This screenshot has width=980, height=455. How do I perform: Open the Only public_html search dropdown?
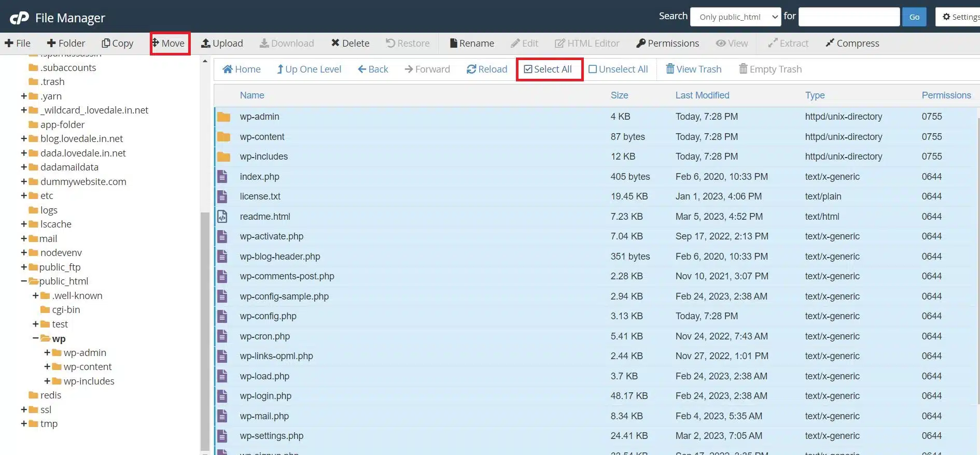click(x=736, y=17)
